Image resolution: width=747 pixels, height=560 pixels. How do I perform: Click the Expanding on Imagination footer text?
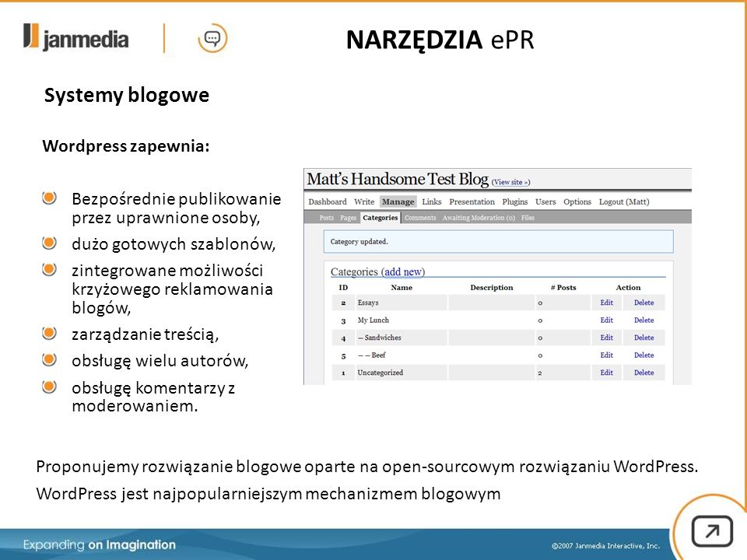(99, 544)
